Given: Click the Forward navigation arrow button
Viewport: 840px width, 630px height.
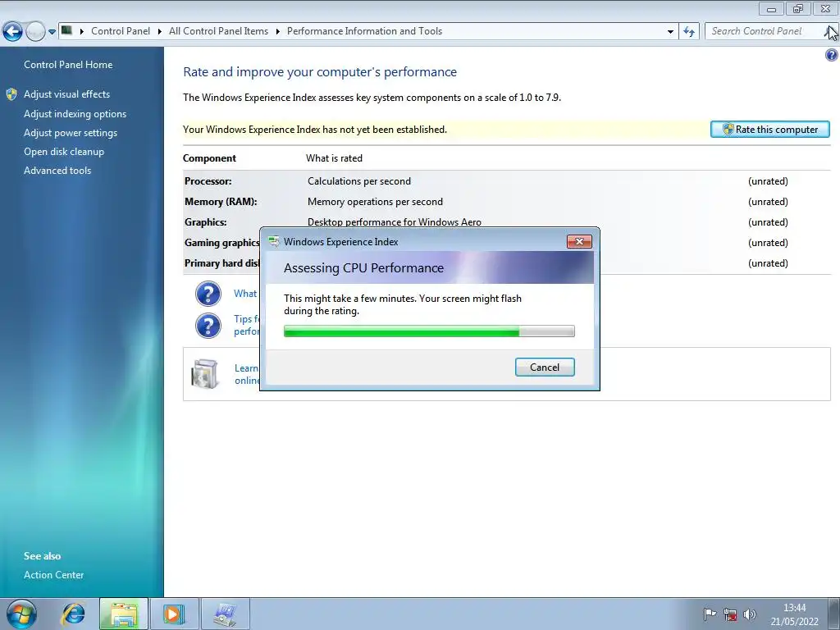Looking at the screenshot, I should [x=35, y=32].
